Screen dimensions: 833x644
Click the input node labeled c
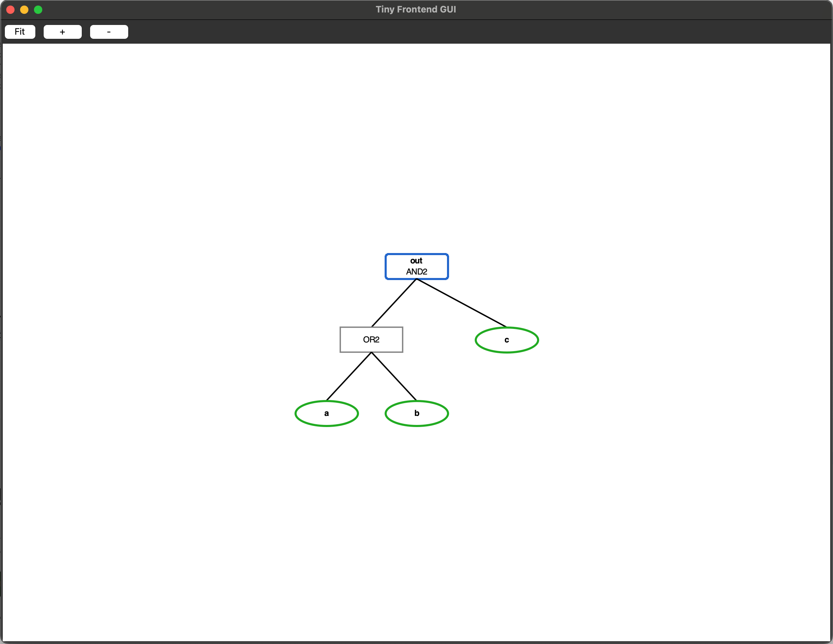pos(507,340)
